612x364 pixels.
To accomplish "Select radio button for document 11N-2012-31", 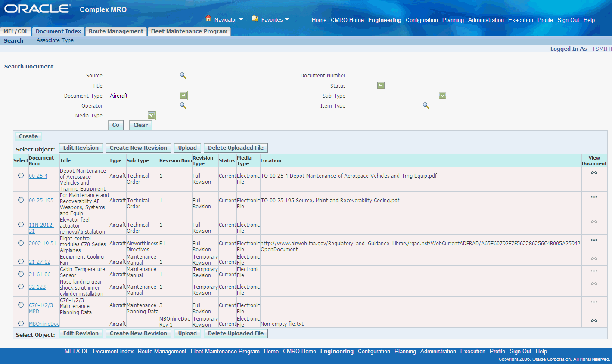I will [21, 225].
